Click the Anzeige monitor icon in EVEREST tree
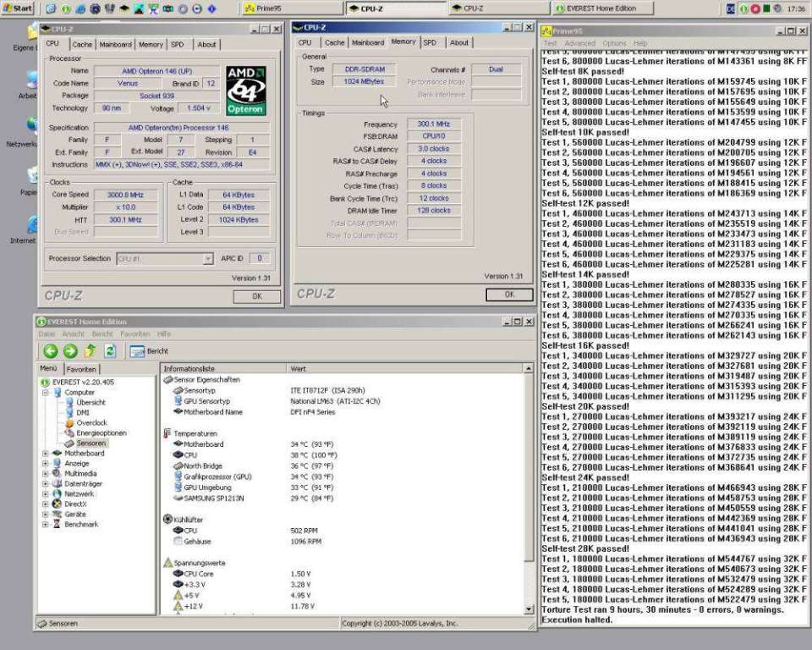This screenshot has height=650, width=812. coord(57,464)
